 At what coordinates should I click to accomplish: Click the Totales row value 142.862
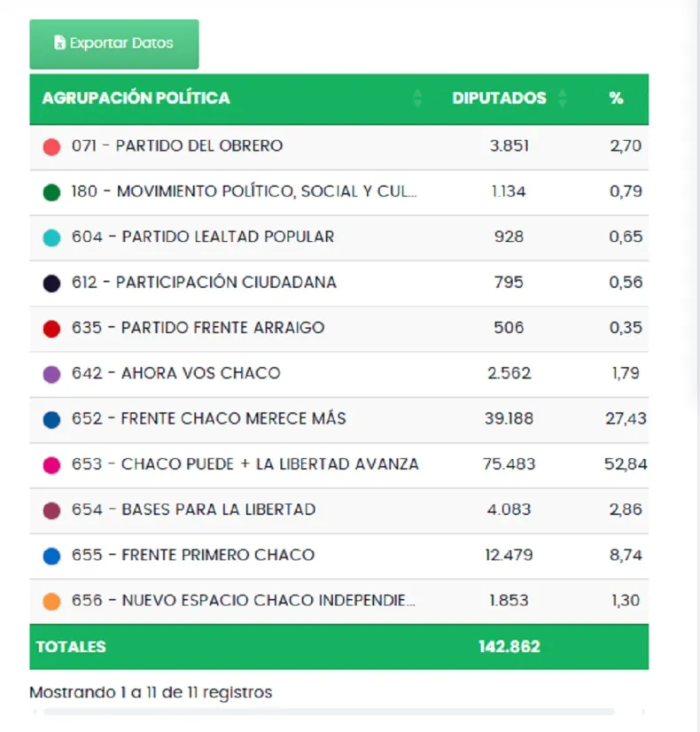click(509, 647)
